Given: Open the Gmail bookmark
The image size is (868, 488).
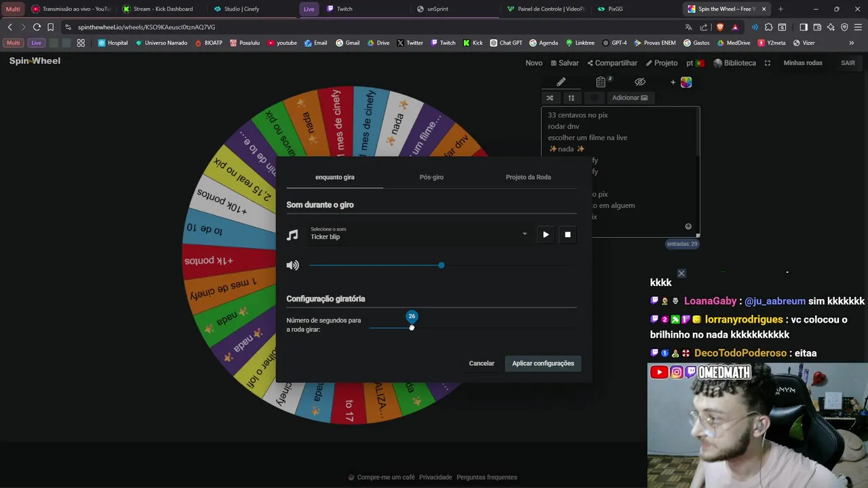Looking at the screenshot, I should pyautogui.click(x=348, y=43).
